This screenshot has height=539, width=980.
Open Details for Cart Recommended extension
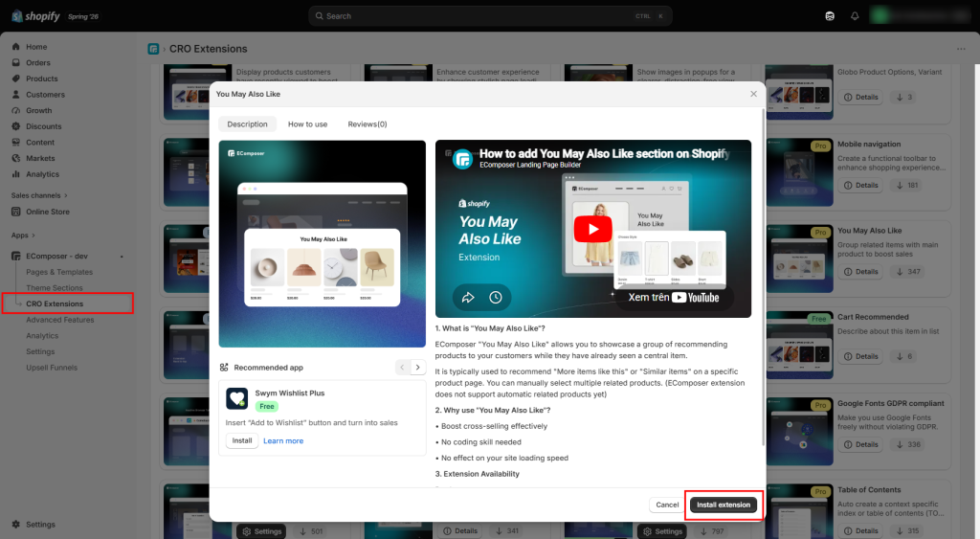point(860,356)
